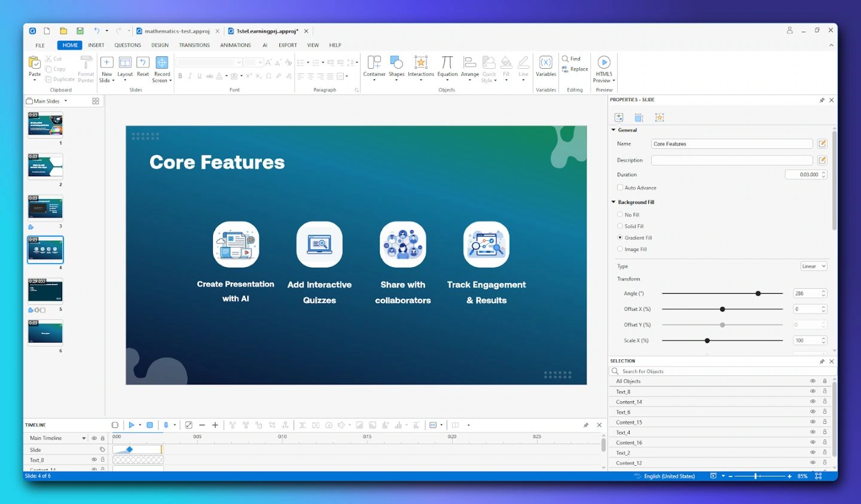Start HTML5 Preview
This screenshot has width=861, height=504.
click(x=603, y=66)
